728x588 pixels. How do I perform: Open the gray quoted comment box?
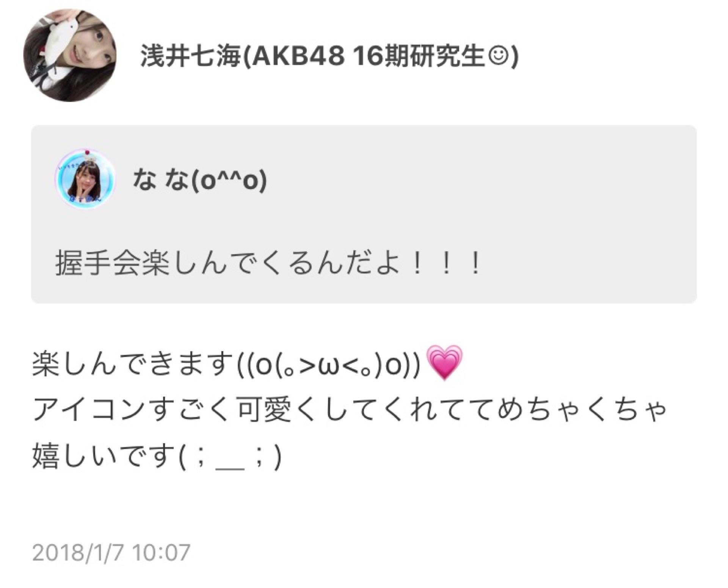click(x=364, y=214)
